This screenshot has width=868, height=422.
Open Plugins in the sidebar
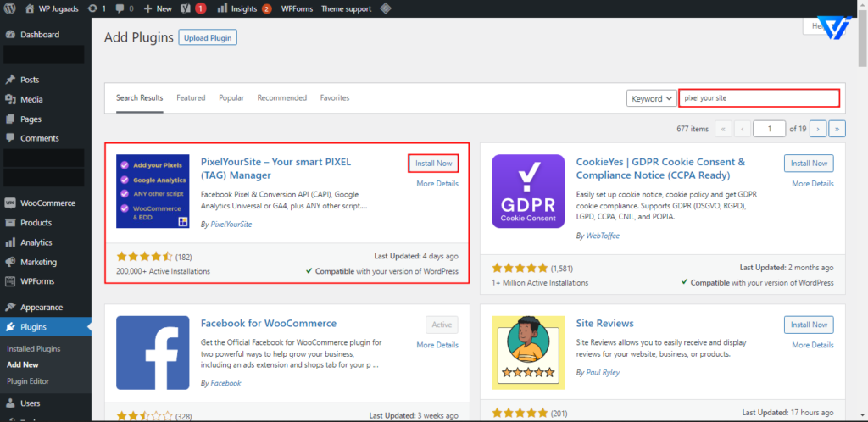point(46,327)
